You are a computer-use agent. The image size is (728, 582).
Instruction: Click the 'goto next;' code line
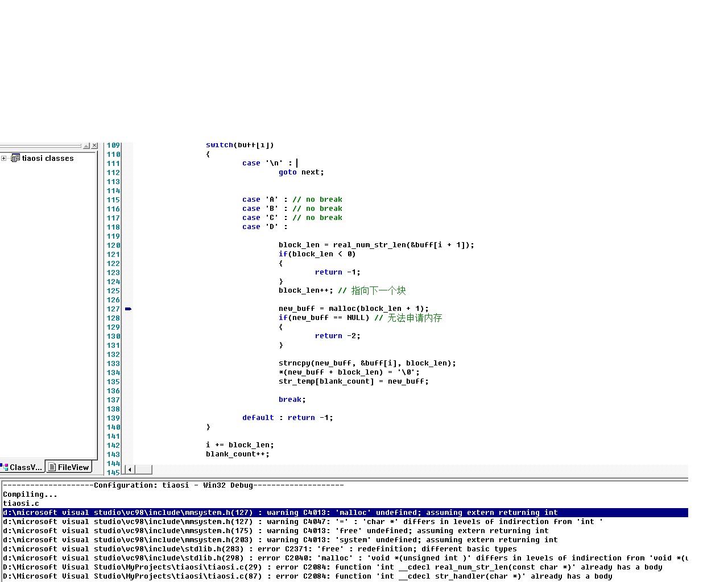coord(301,172)
